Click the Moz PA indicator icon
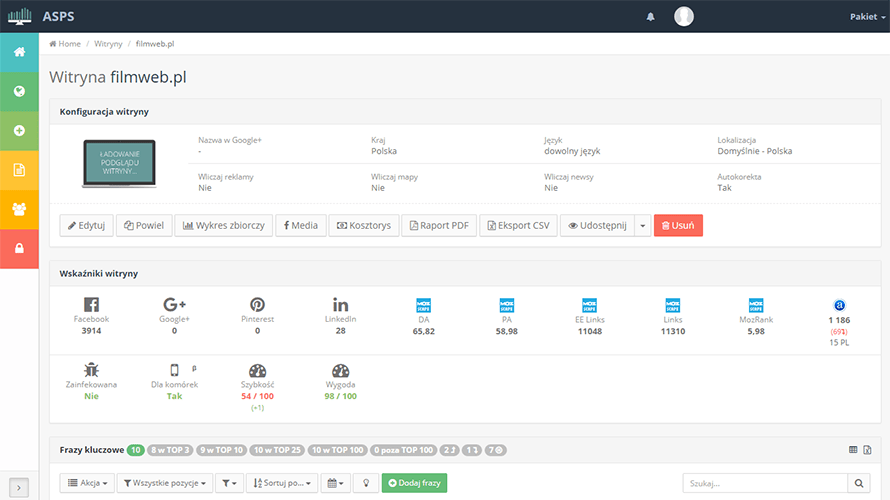 pyautogui.click(x=507, y=305)
